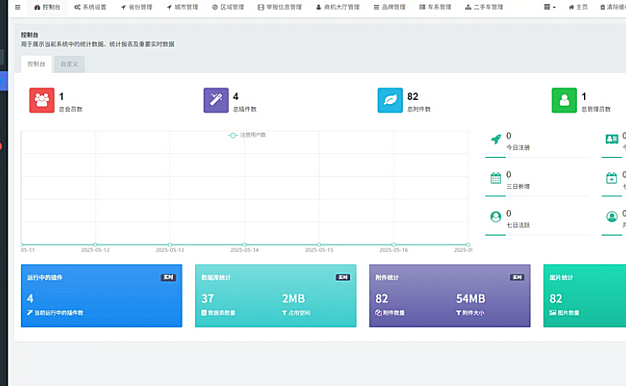Toggle the 注册用户数 chart legend
The height and width of the screenshot is (386, 626).
[247, 135]
